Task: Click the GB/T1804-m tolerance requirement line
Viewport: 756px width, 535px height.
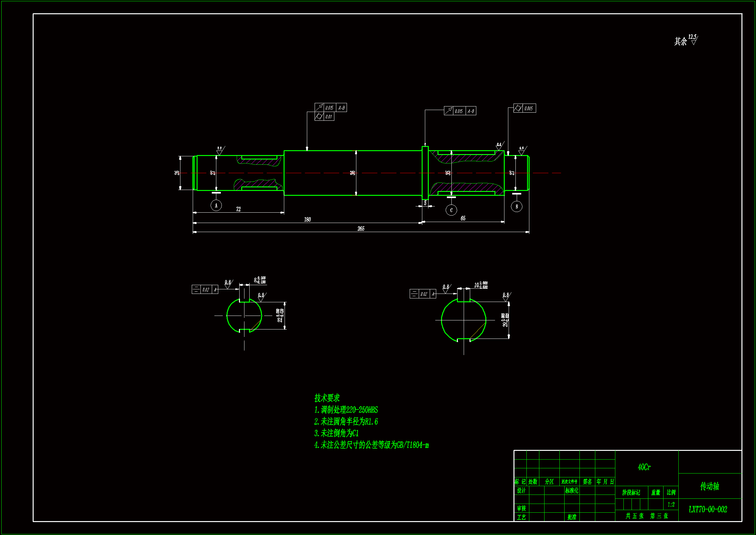Action: click(372, 445)
